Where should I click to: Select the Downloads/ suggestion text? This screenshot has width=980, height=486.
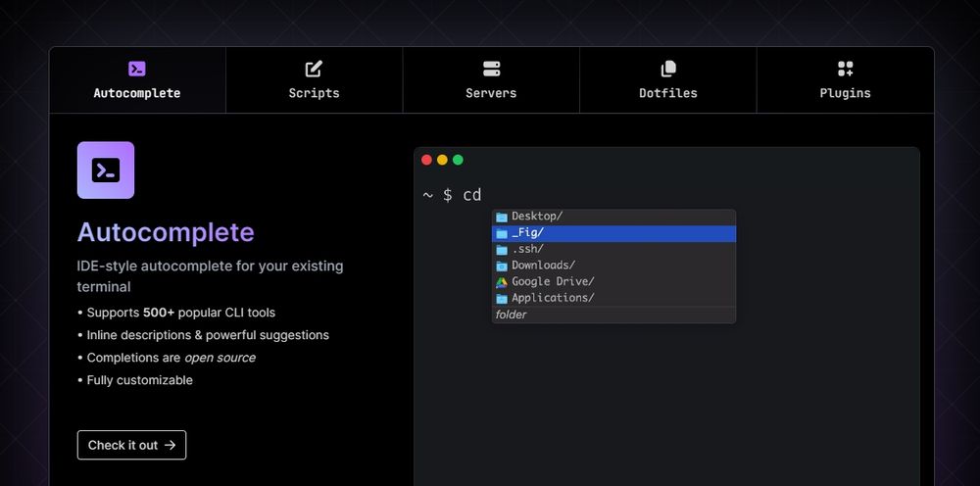[543, 265]
